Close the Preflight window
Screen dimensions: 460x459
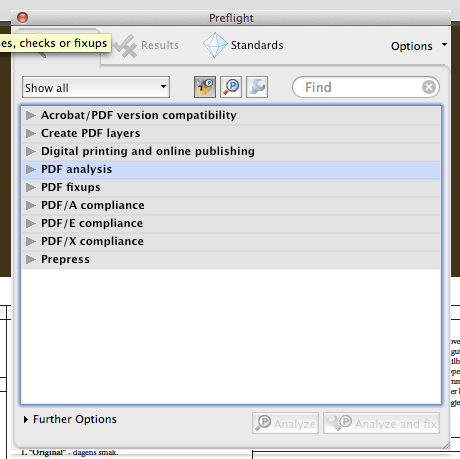(x=22, y=17)
